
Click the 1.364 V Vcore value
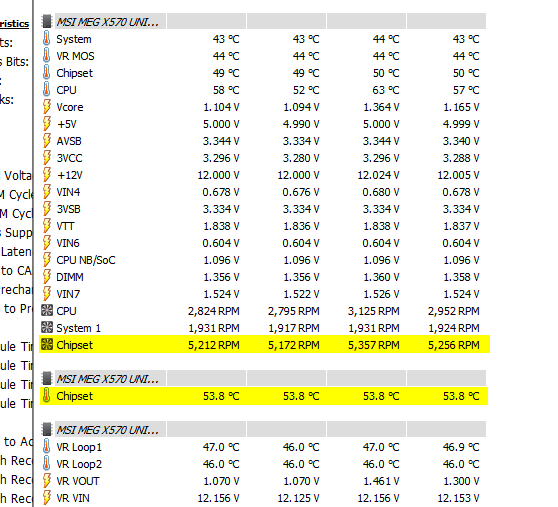(381, 107)
